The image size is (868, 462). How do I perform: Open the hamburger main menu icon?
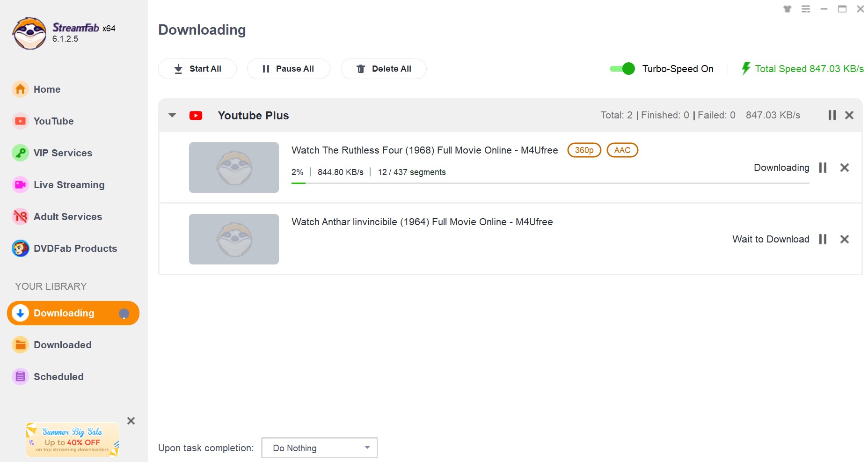(805, 9)
